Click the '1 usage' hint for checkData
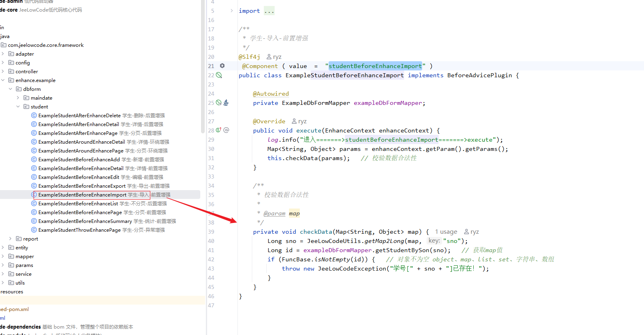This screenshot has height=335, width=644. tap(446, 232)
